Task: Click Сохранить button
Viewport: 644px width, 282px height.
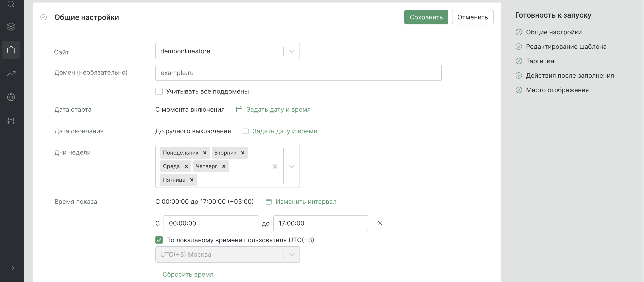Action: point(426,17)
